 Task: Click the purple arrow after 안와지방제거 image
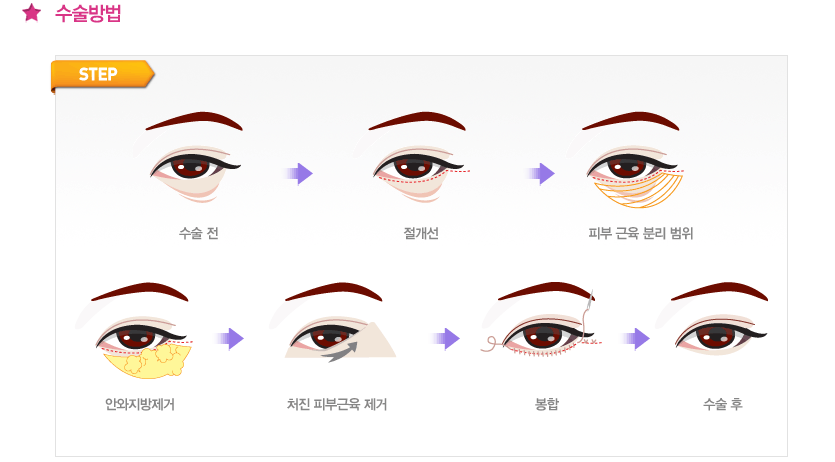[x=230, y=339]
